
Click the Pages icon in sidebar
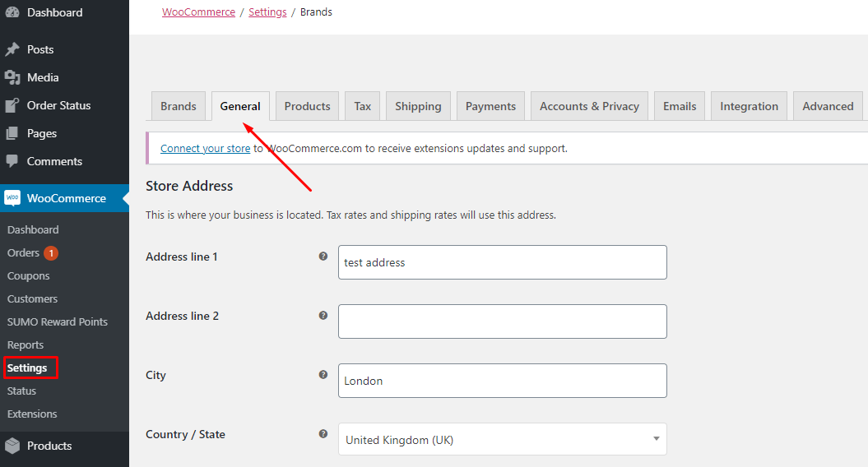tap(12, 133)
